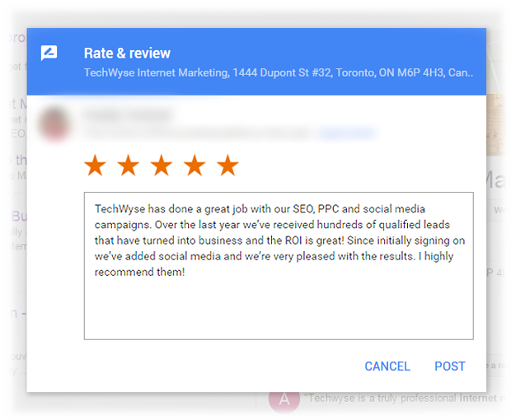Set rating to three stars
Image resolution: width=511 pixels, height=420 pixels.
coord(162,165)
